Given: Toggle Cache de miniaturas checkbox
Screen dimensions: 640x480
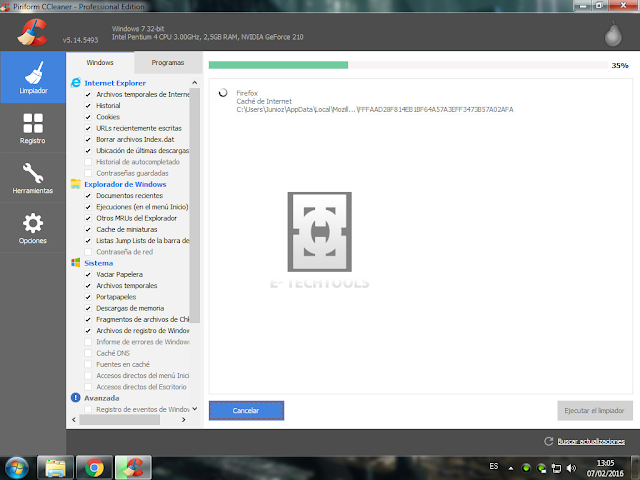Looking at the screenshot, I should click(88, 229).
